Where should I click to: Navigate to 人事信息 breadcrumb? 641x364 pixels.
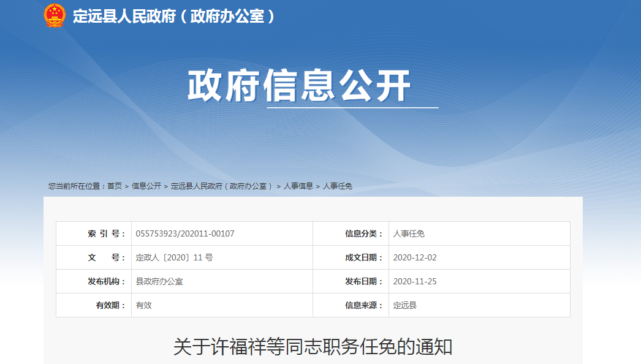tap(298, 186)
